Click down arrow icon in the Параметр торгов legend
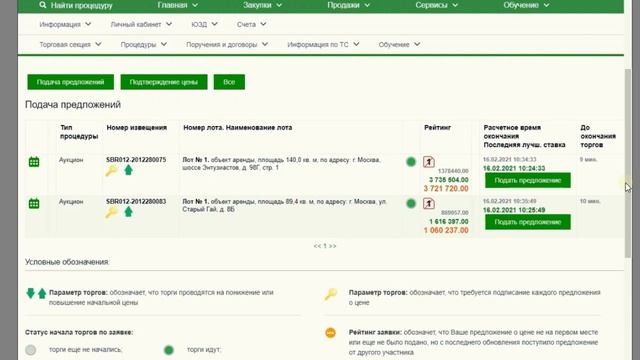The image size is (640, 360). (x=31, y=293)
